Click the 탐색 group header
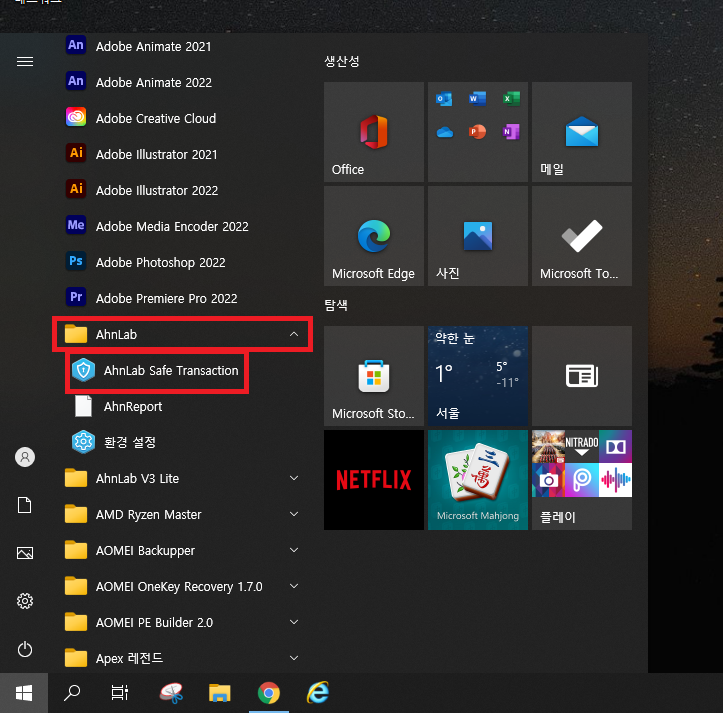The height and width of the screenshot is (713, 723). (336, 305)
